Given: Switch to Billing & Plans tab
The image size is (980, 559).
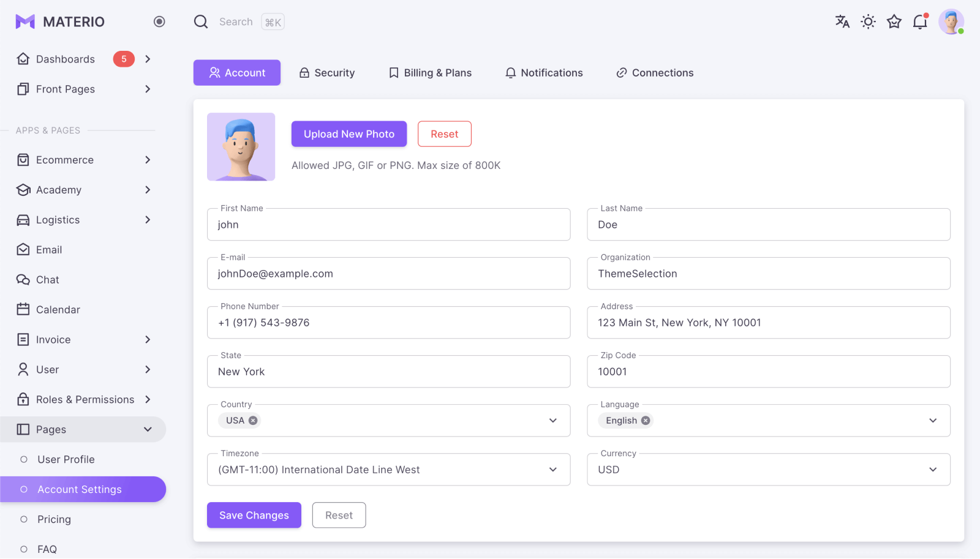Looking at the screenshot, I should pyautogui.click(x=431, y=73).
